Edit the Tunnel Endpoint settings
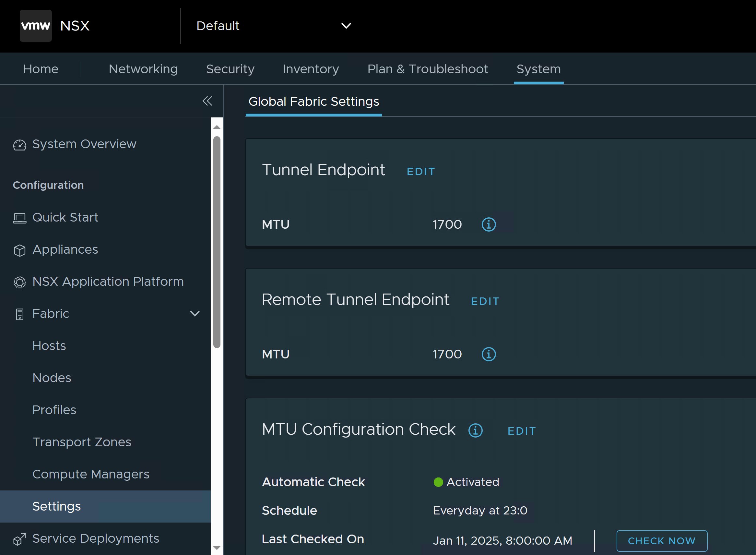756x555 pixels. 421,172
